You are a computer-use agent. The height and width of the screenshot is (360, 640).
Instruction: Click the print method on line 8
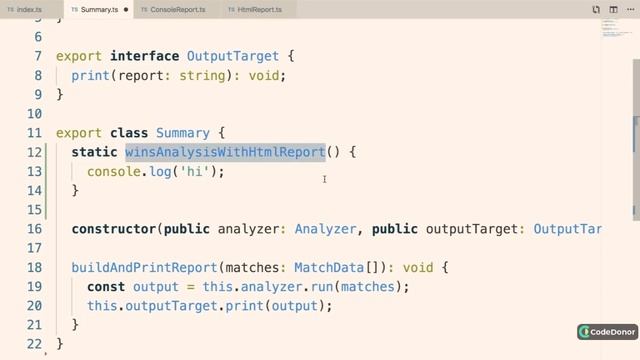91,76
